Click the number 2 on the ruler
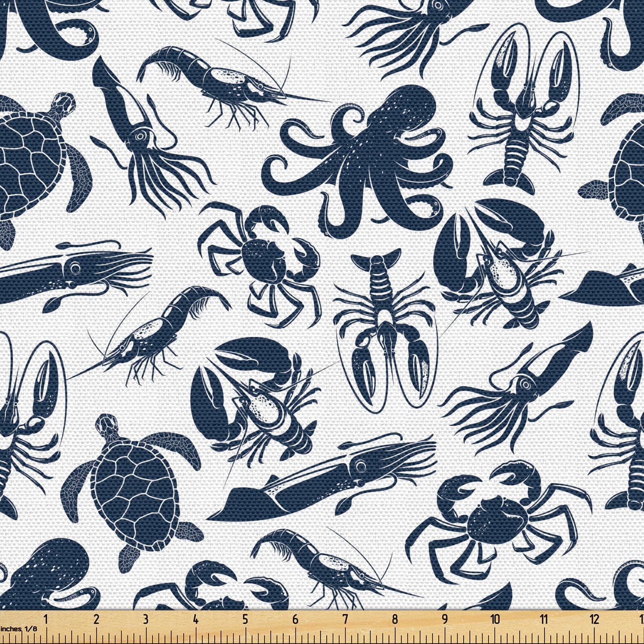 [96, 620]
